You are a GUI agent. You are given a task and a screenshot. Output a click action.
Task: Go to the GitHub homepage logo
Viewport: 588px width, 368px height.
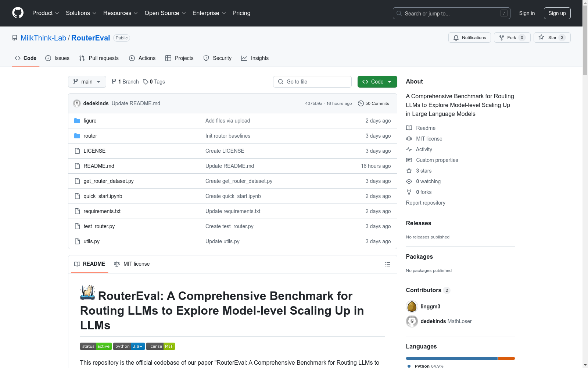(x=18, y=13)
